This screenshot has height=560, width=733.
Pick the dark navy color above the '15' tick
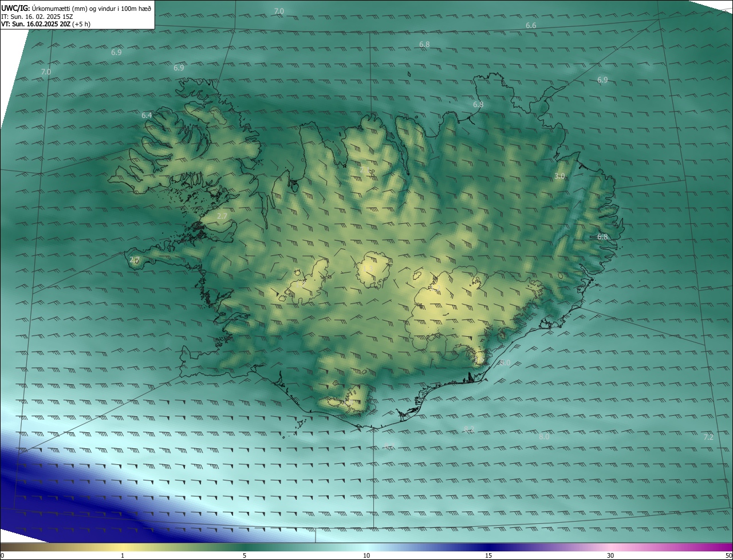tap(488, 547)
